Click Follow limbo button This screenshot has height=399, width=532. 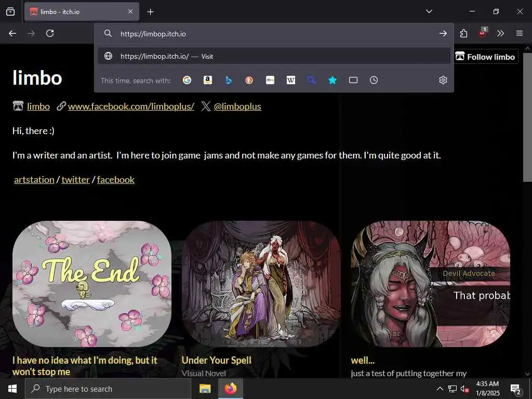click(486, 57)
